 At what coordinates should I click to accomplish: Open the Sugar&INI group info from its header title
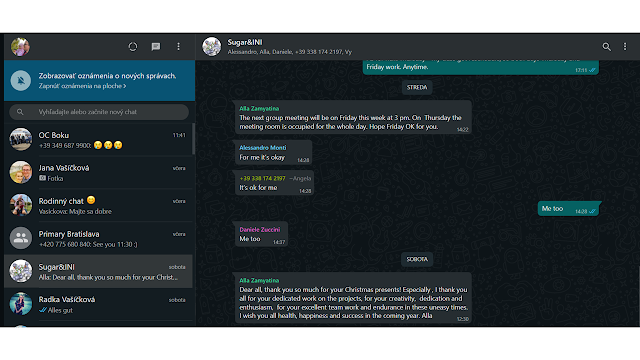[x=245, y=42]
